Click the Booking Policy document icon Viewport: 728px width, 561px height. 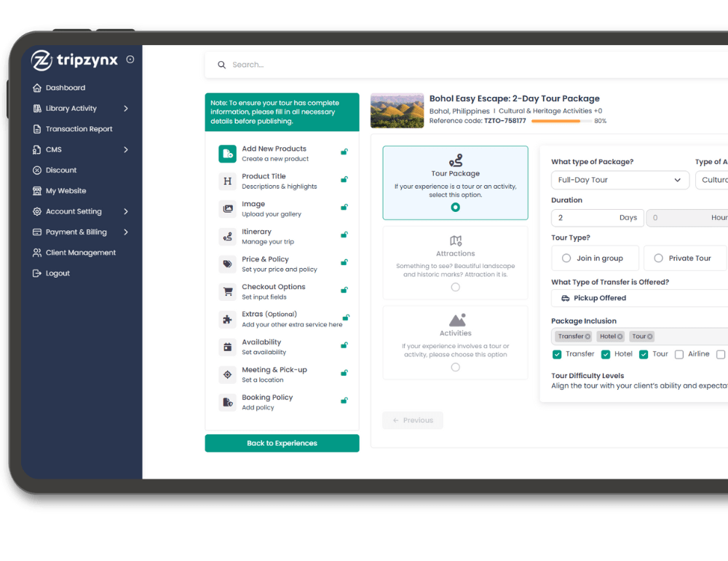[x=227, y=402]
